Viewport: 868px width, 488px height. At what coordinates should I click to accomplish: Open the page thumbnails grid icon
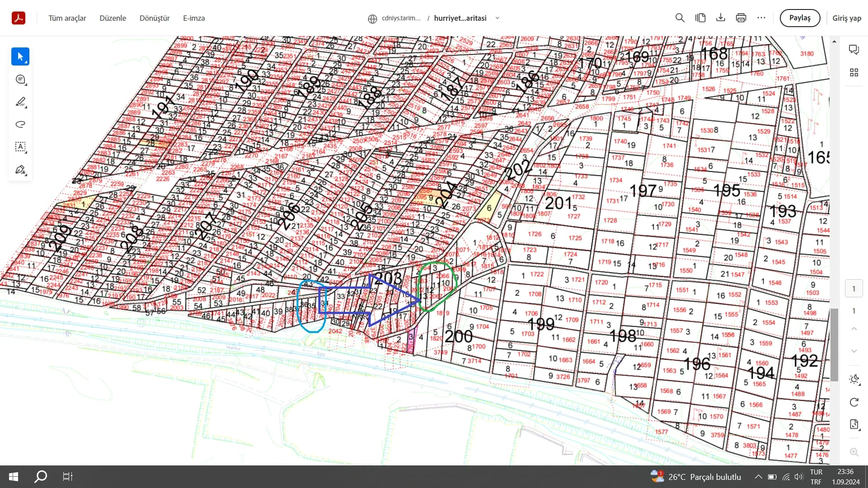[854, 72]
